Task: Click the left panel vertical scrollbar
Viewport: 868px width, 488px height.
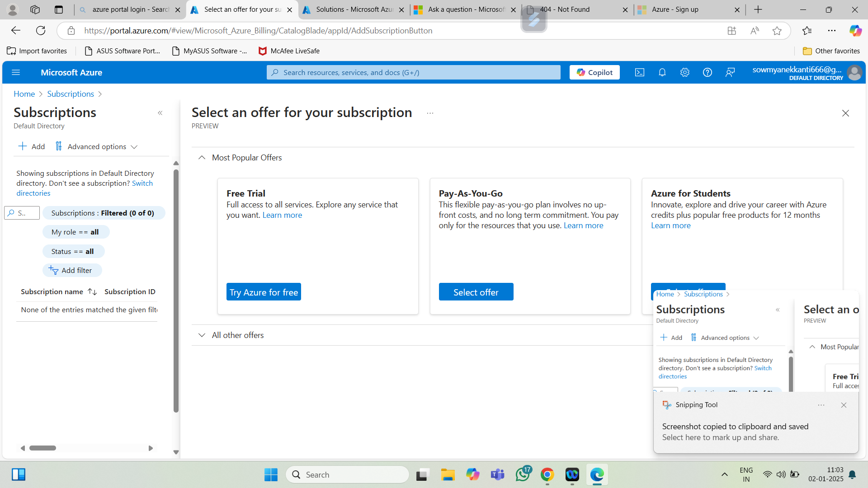Action: [x=176, y=291]
